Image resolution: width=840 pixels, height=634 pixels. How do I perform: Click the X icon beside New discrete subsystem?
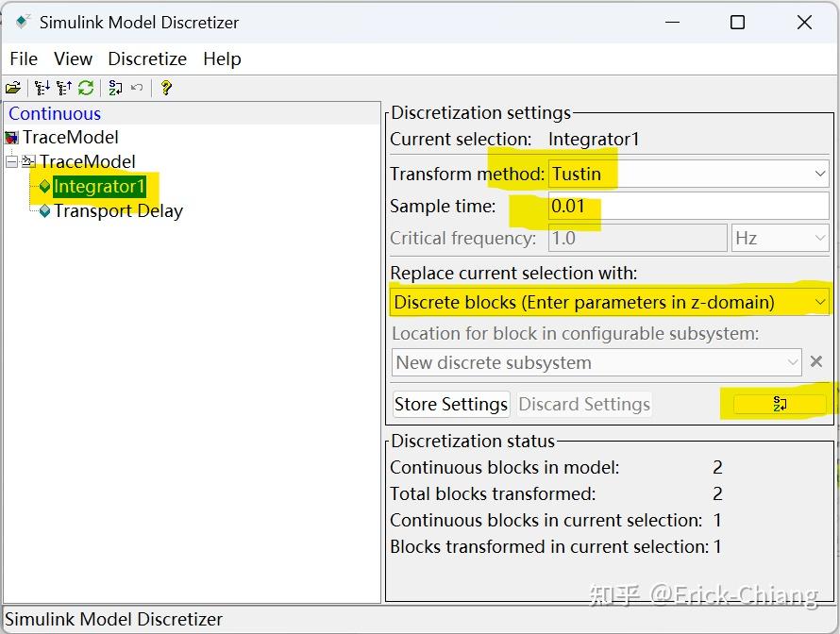816,362
